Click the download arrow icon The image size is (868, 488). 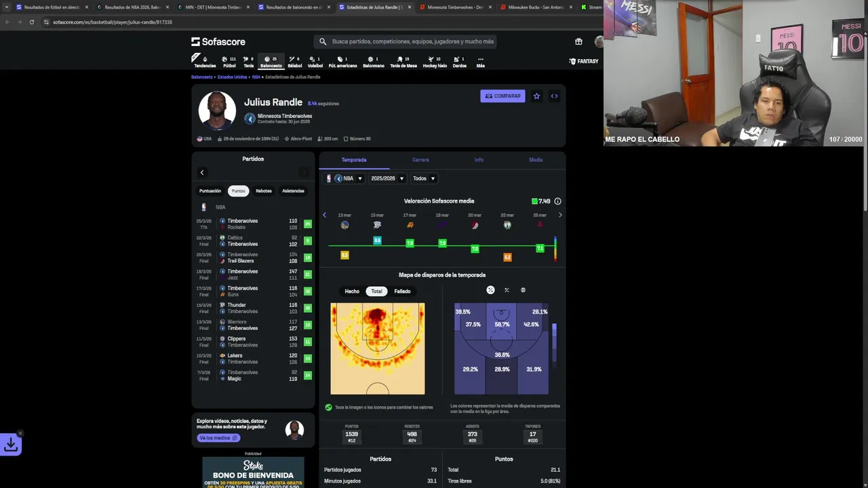(x=11, y=445)
